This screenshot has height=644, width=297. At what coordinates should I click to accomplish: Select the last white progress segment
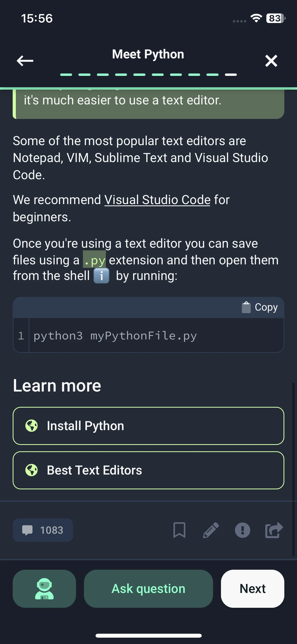point(231,75)
